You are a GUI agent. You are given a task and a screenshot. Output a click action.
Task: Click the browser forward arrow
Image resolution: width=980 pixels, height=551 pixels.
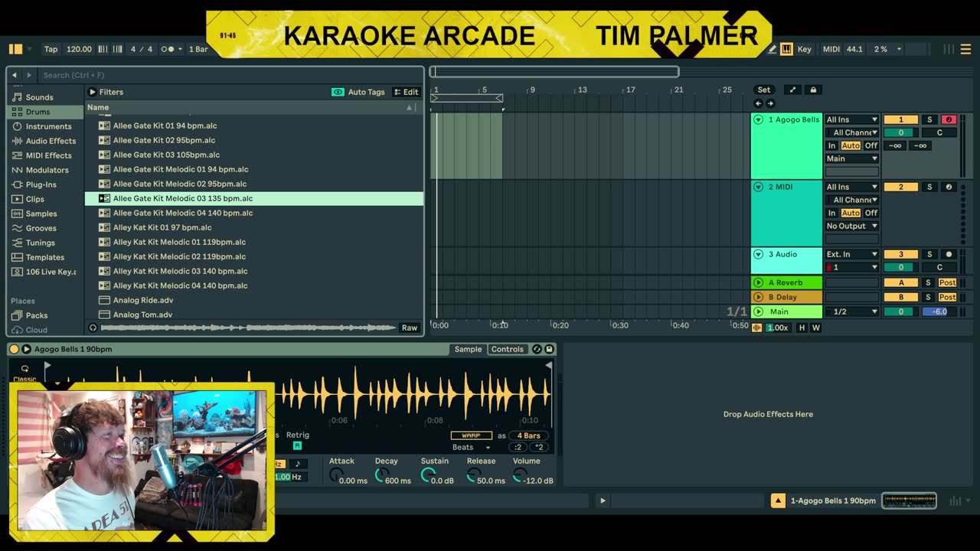pyautogui.click(x=29, y=75)
